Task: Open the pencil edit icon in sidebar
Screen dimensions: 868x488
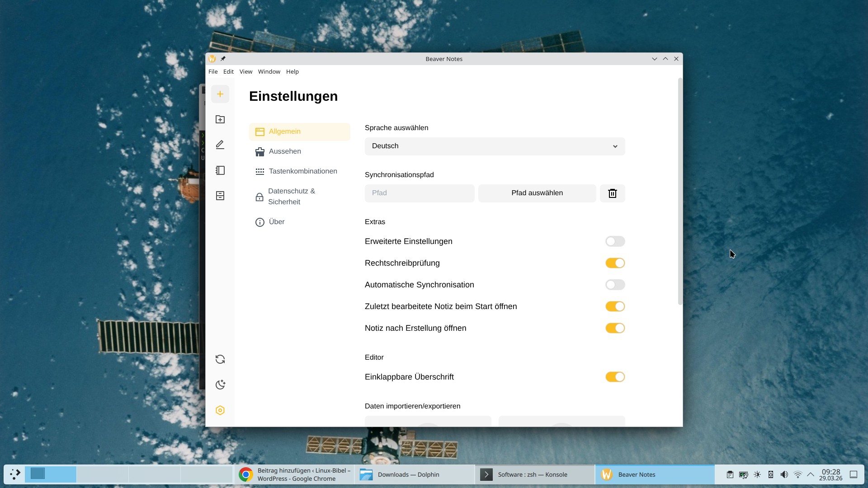Action: point(220,145)
